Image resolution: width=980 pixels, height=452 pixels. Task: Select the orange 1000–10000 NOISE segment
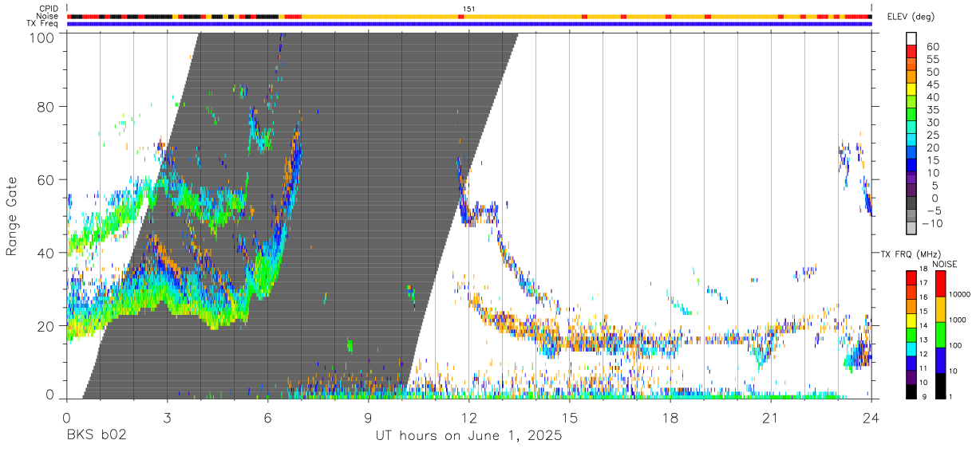click(x=940, y=309)
